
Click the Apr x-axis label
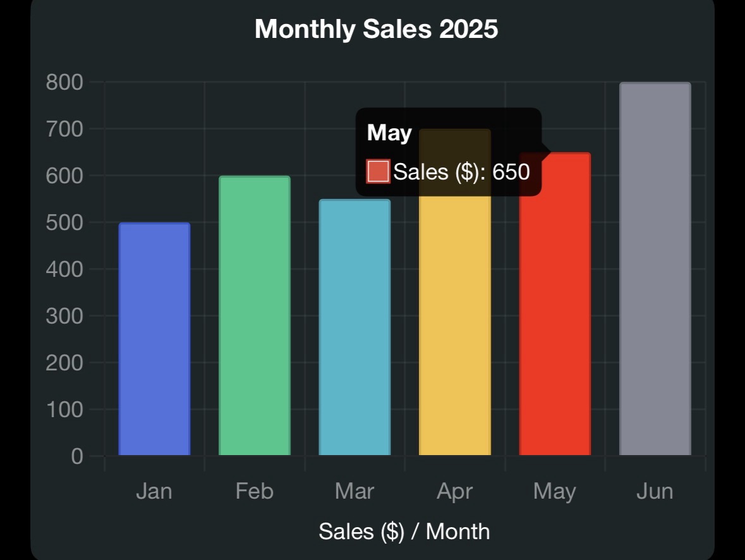click(x=454, y=491)
